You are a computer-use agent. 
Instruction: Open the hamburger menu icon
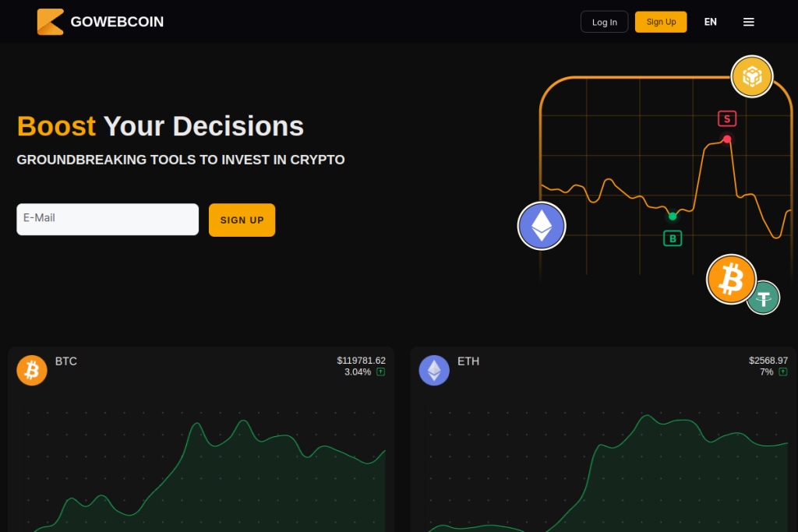[x=748, y=22]
